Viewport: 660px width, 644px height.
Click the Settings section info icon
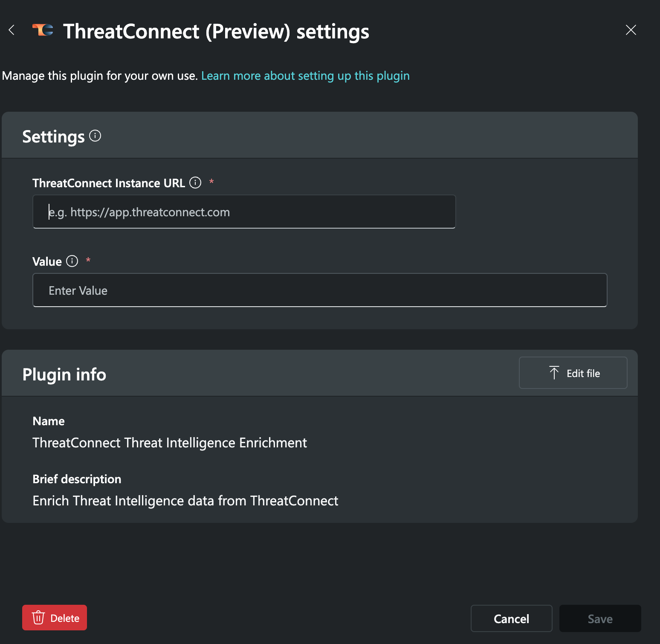point(95,136)
